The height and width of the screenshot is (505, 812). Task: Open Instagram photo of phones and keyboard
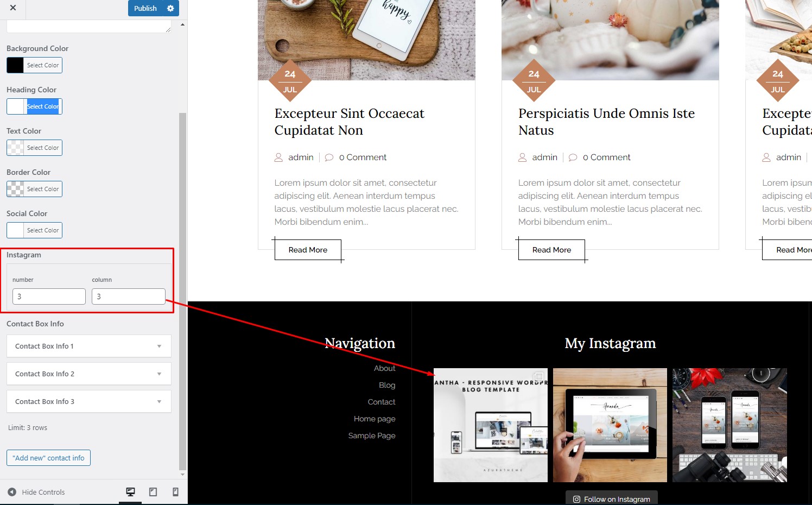click(729, 425)
